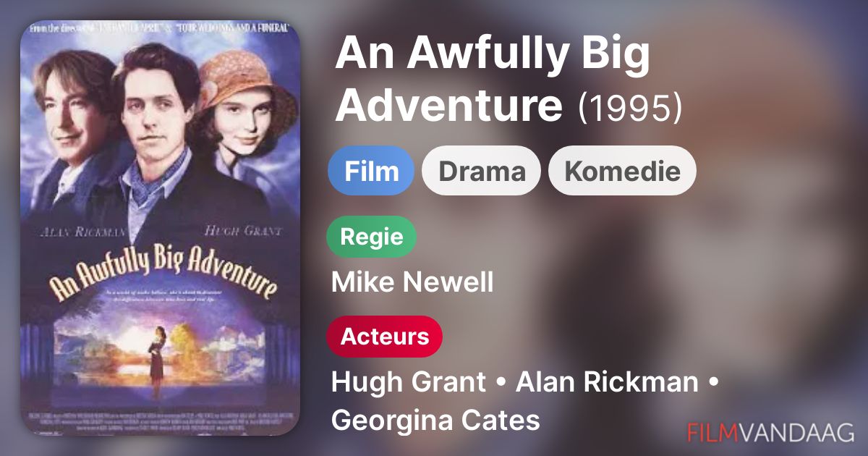Click the movie poster thumbnail
This screenshot has width=868, height=456.
[x=160, y=228]
